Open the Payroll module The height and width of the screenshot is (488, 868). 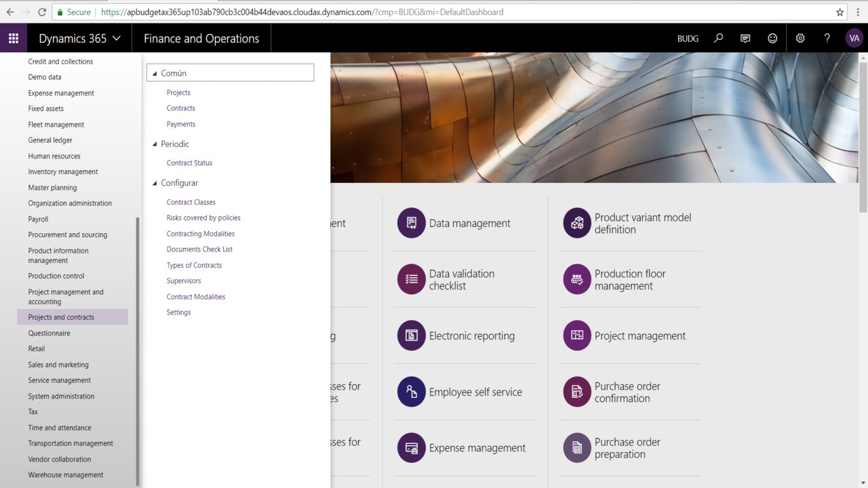coord(38,219)
